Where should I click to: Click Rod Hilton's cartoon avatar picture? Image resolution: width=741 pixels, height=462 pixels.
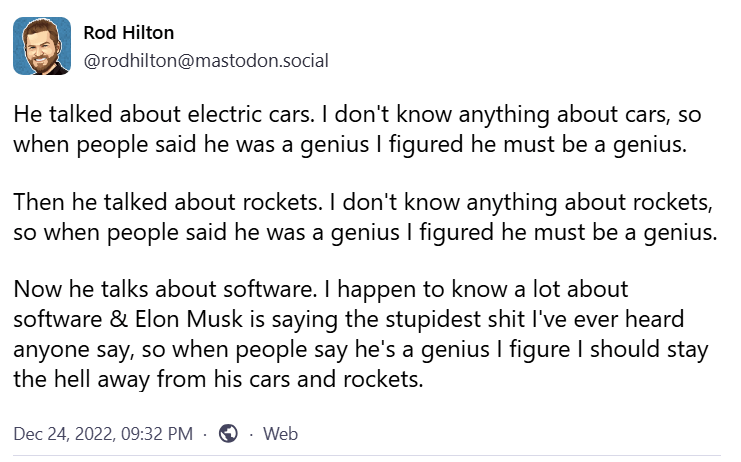click(42, 46)
